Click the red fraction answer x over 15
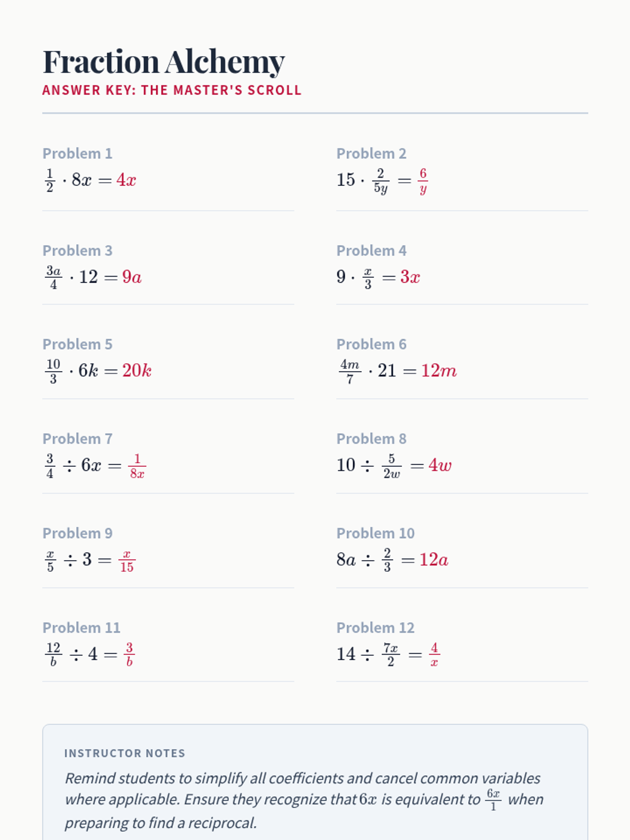The image size is (630, 840). pyautogui.click(x=127, y=561)
